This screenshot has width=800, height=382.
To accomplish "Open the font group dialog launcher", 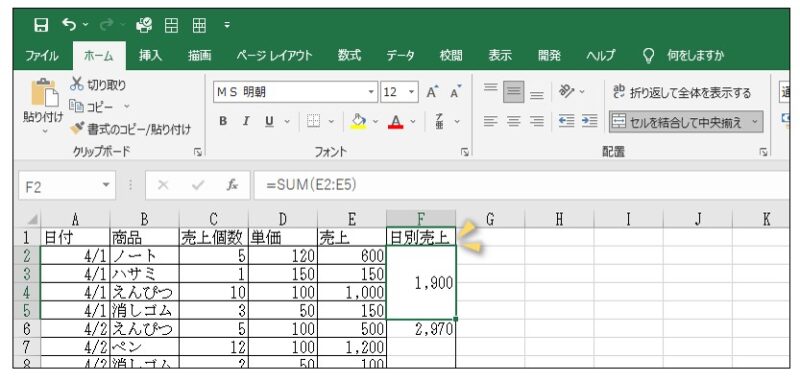I will point(465,152).
